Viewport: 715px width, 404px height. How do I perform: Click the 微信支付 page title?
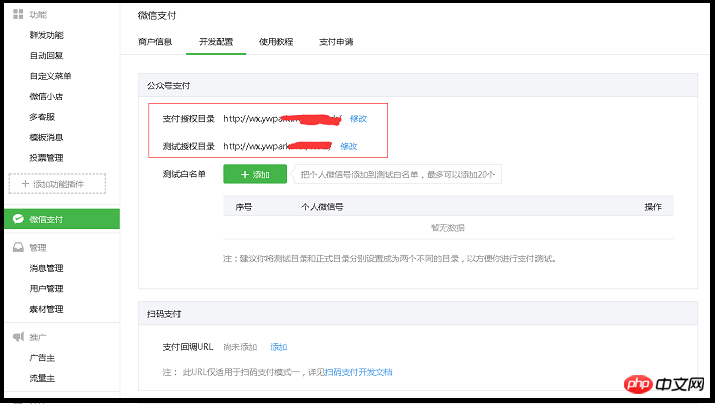pos(157,16)
